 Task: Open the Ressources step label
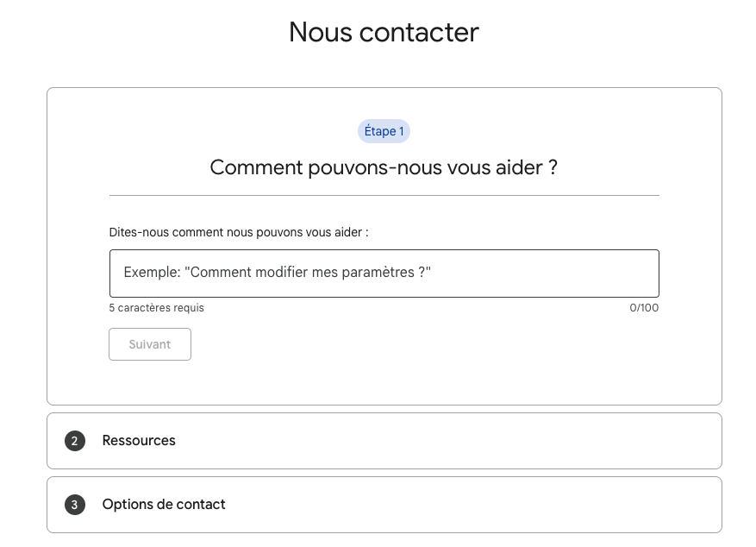coord(139,441)
